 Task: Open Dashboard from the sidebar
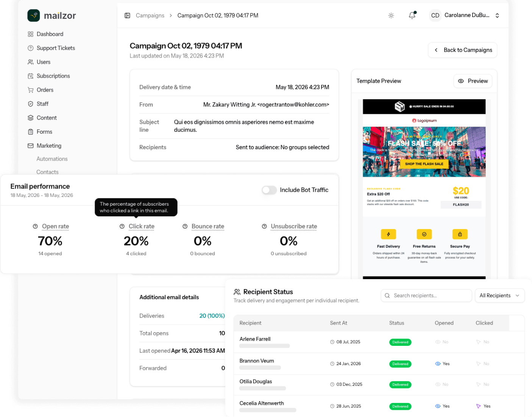tap(50, 34)
